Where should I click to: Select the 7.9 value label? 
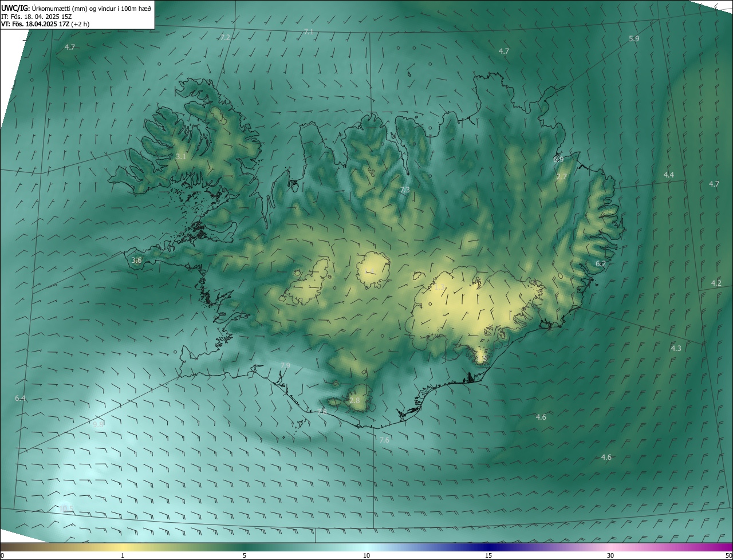coord(285,365)
